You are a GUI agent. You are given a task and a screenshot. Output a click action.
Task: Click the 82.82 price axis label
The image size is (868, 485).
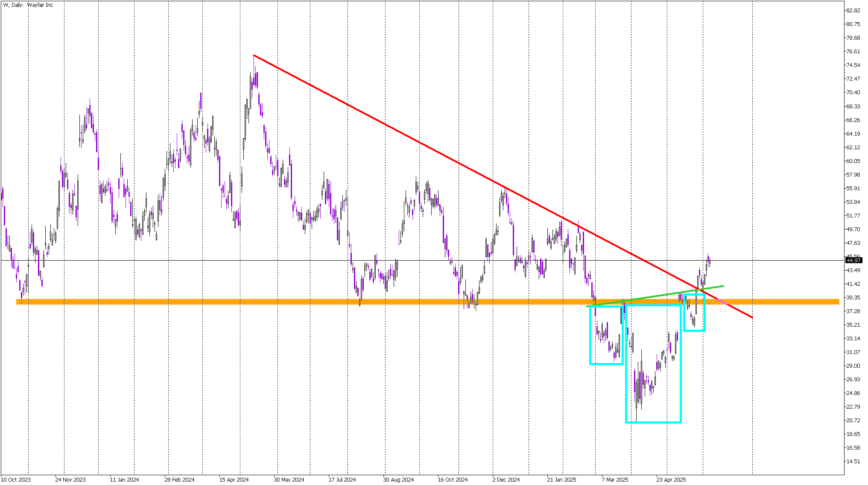pos(853,11)
